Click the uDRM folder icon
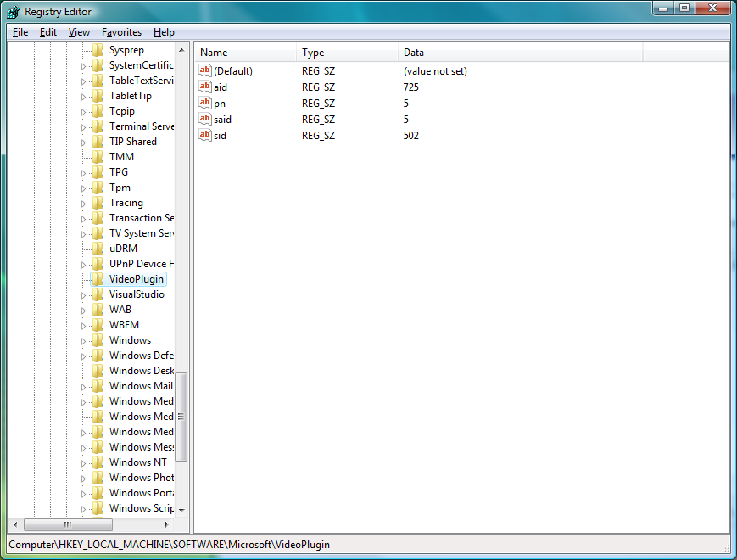This screenshot has height=560, width=737. click(98, 249)
